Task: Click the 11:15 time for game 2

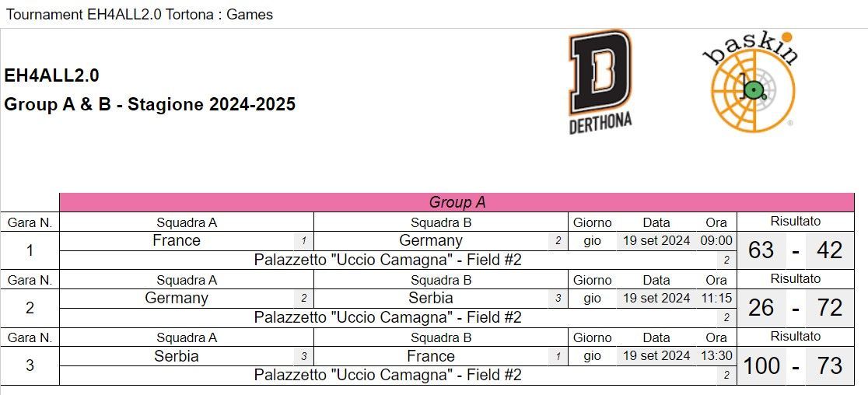Action: (x=716, y=298)
